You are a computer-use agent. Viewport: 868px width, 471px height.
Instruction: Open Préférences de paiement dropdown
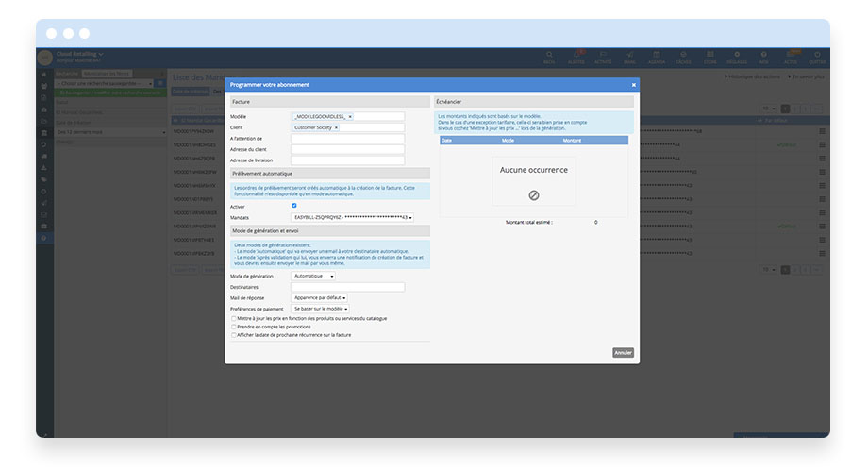coord(321,309)
